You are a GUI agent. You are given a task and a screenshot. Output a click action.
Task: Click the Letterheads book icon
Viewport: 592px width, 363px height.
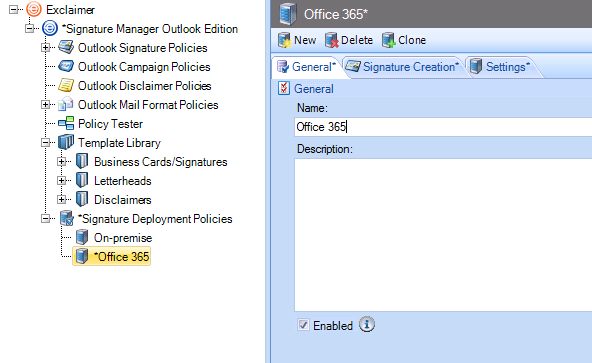(x=82, y=180)
